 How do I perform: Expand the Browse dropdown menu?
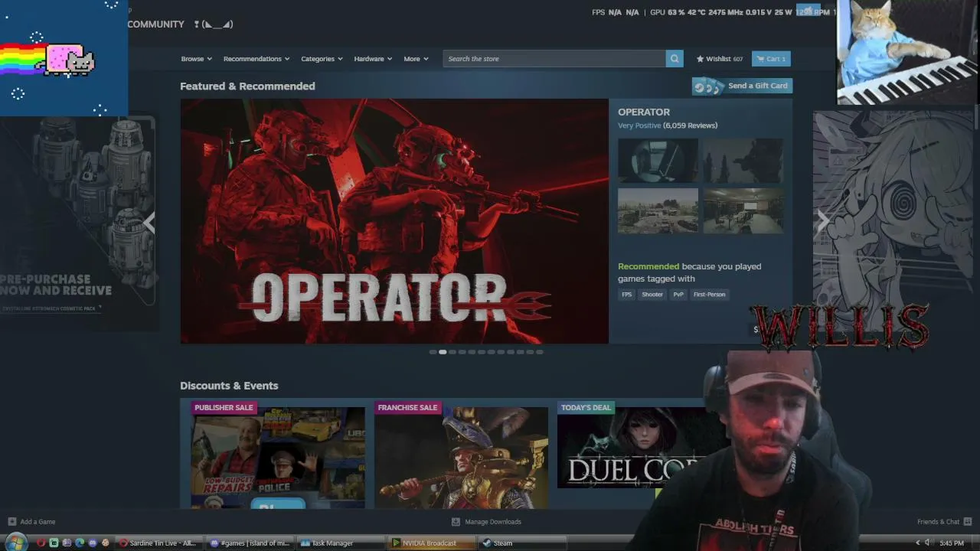195,59
